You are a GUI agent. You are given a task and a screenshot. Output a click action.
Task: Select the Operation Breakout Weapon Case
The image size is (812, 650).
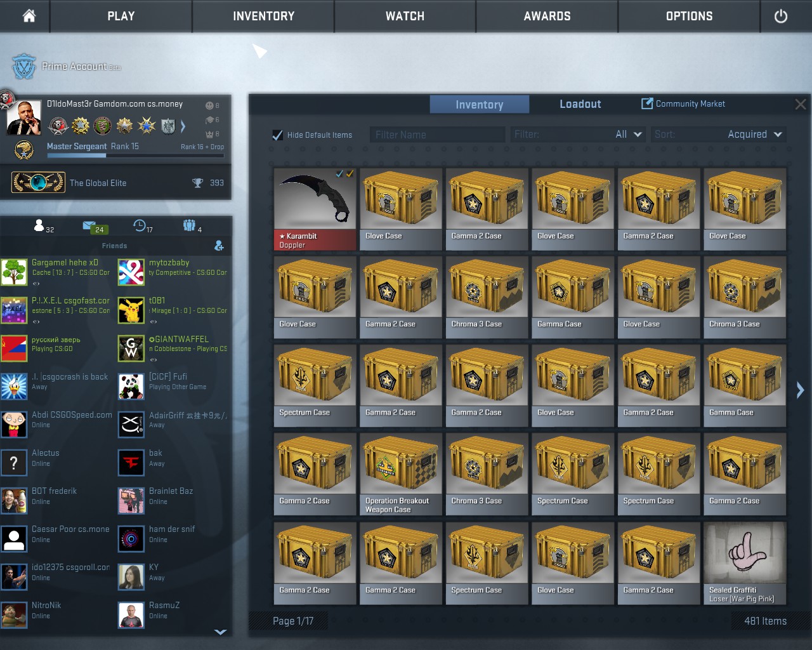coord(401,474)
